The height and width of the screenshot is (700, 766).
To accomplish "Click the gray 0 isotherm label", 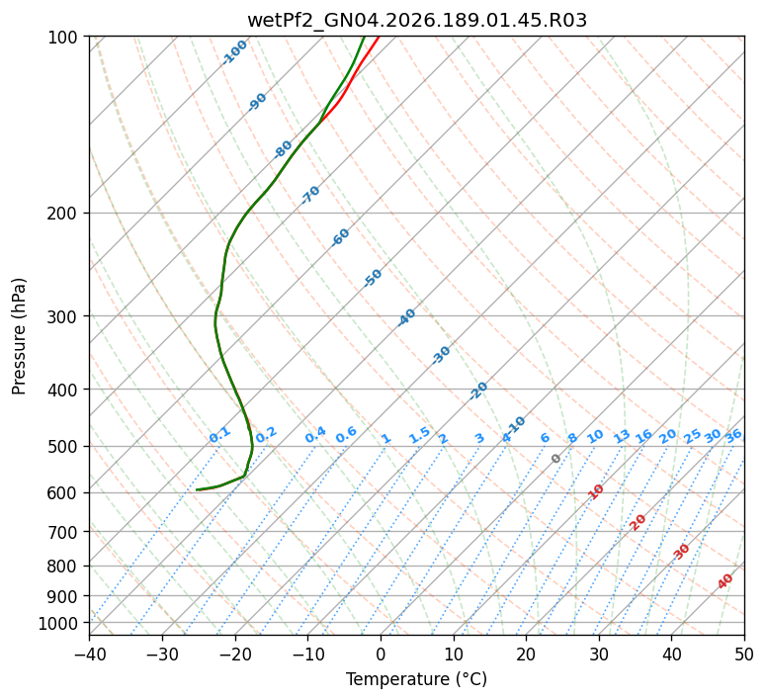I will tap(555, 459).
